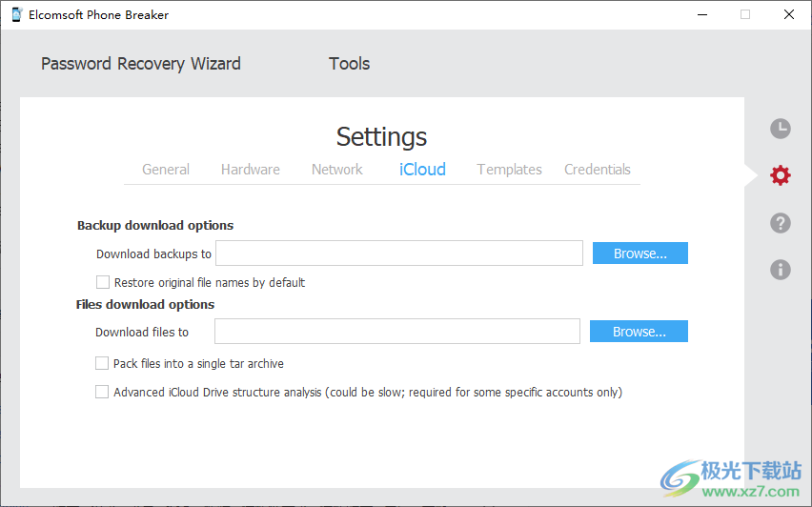This screenshot has height=507, width=812.
Task: Minimize the Phone Breaker window
Action: [x=702, y=14]
